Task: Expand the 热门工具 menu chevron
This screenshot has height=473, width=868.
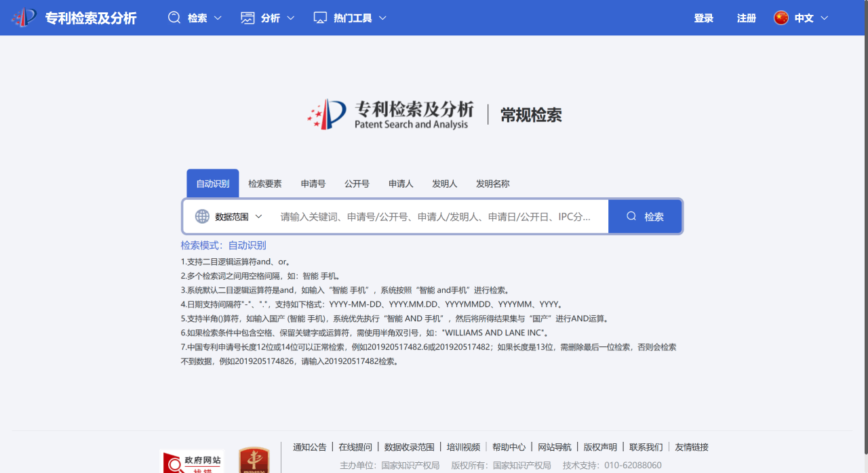Action: point(382,18)
